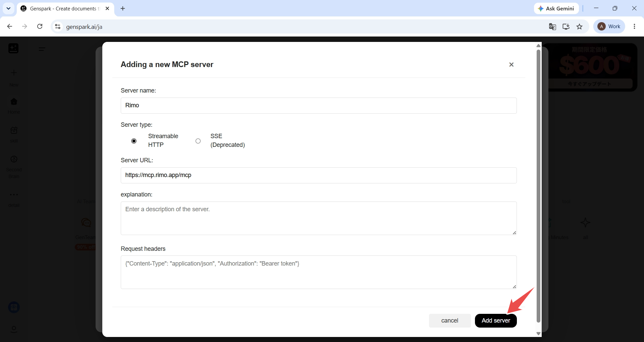Open the Chrome three-dot menu
The width and height of the screenshot is (644, 342).
tap(634, 26)
